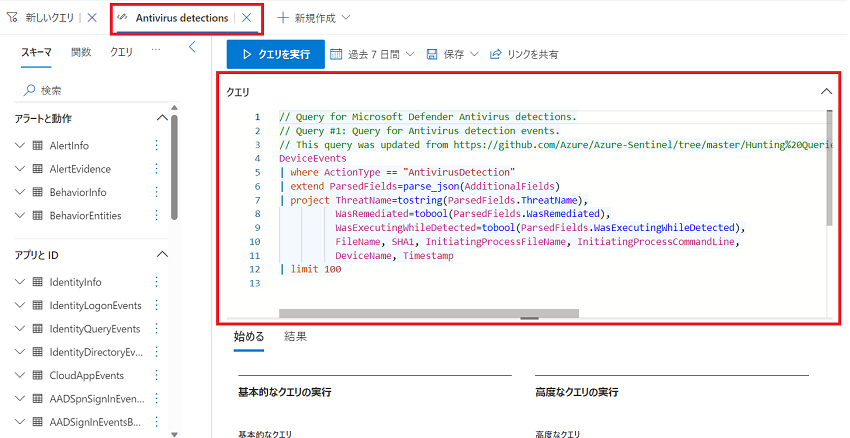
Task: Expand the IdentityInfo table
Action: click(x=21, y=282)
